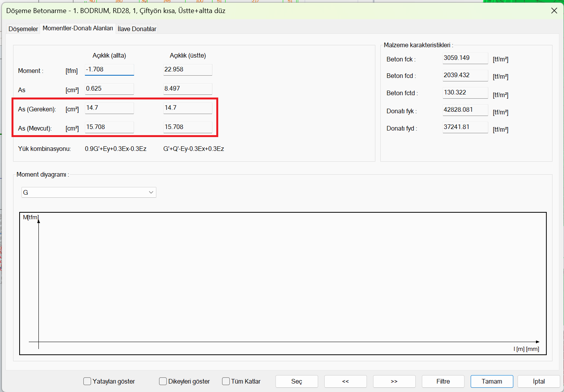Enable the Yatayları göster checkbox

[87, 381]
